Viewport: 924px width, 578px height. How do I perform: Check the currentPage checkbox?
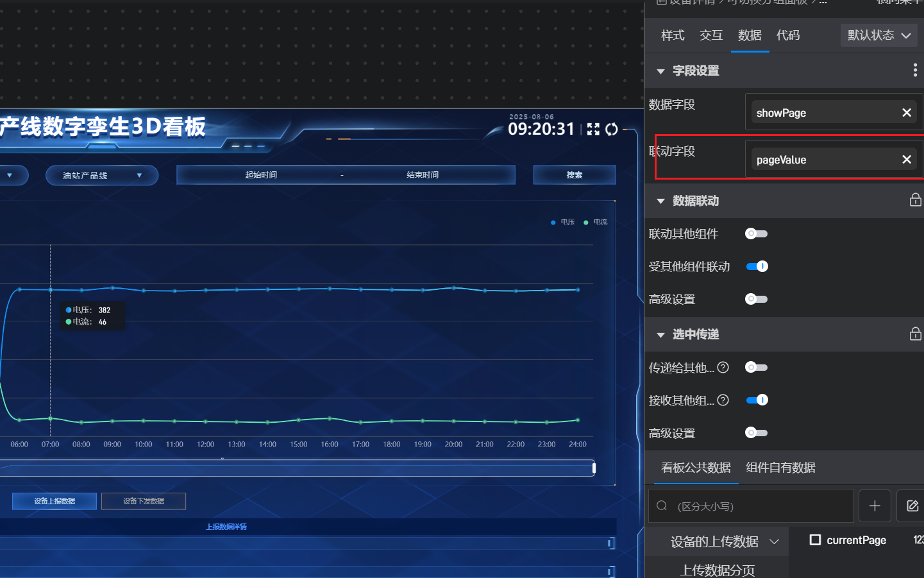[x=815, y=540]
